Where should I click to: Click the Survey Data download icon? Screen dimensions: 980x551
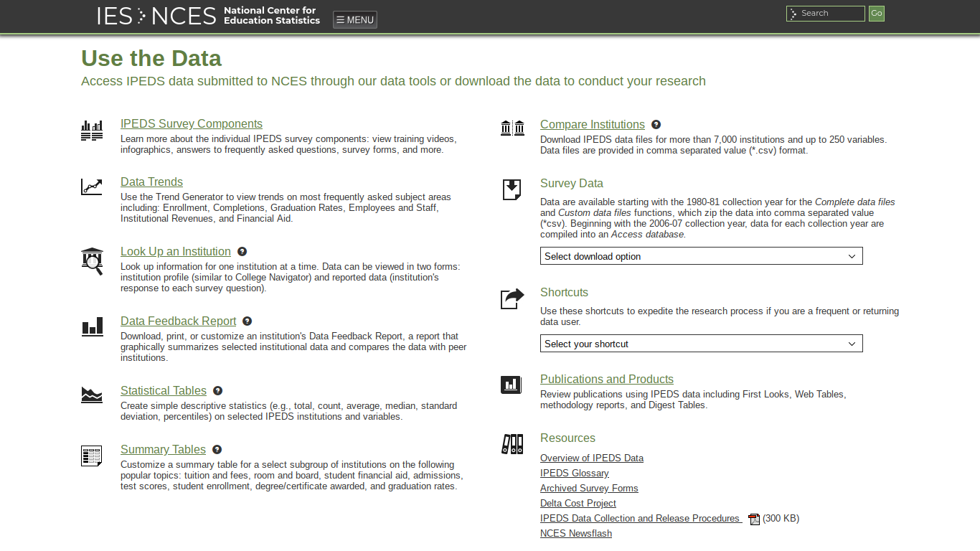512,189
